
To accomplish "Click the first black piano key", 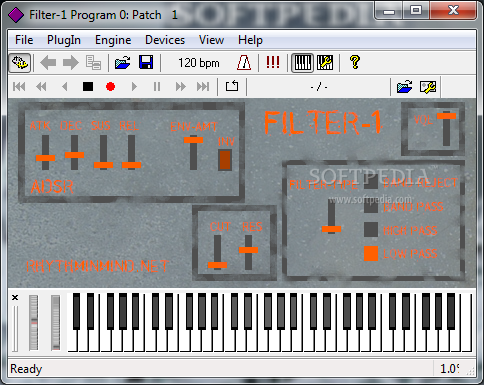I will 77,311.
